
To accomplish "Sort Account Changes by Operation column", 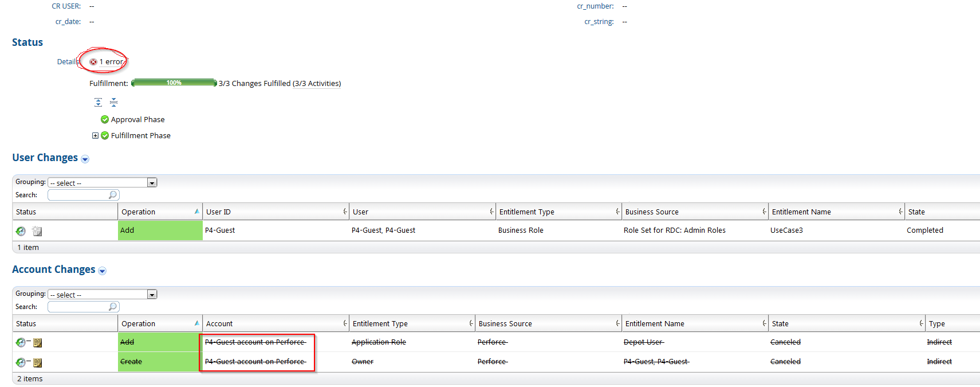I will click(x=160, y=324).
